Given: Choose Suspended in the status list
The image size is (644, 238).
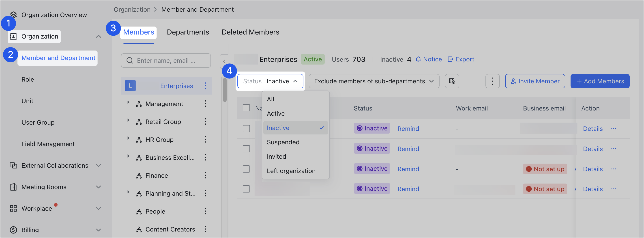Looking at the screenshot, I should click(x=295, y=142).
